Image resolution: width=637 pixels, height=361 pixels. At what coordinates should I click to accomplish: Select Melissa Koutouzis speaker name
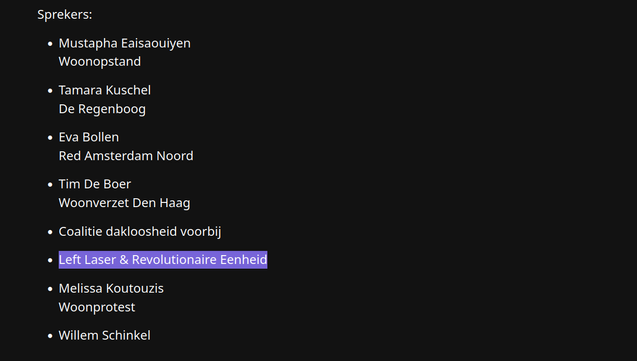pos(111,288)
